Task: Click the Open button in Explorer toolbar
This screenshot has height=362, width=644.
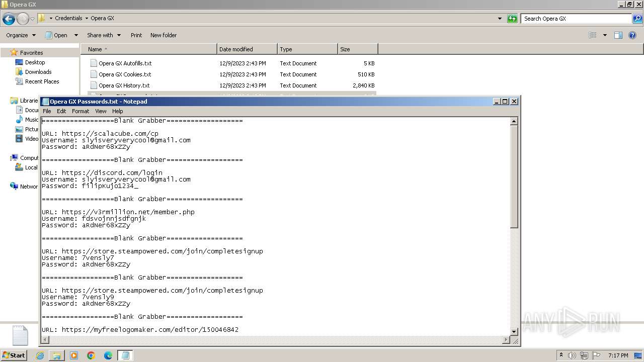Action: coord(57,35)
